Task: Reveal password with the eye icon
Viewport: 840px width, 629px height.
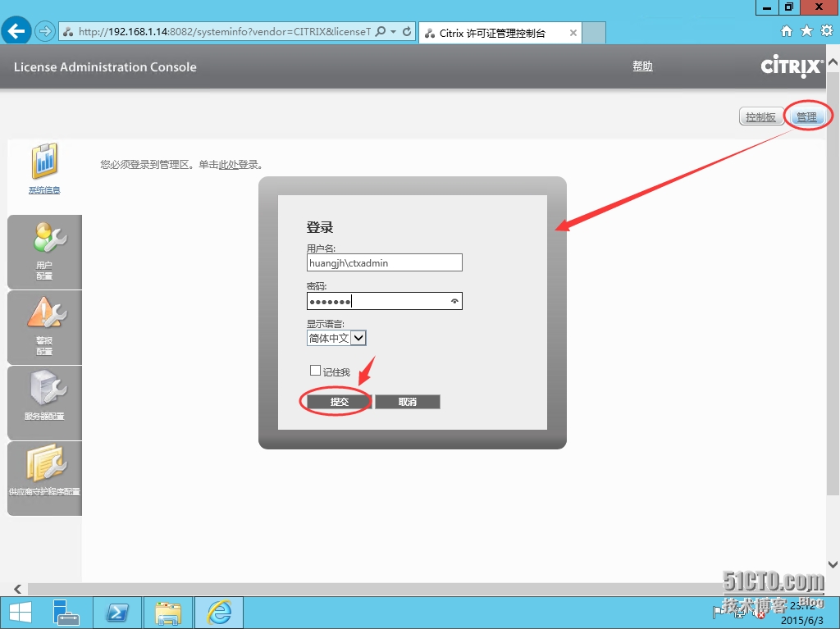Action: point(454,301)
